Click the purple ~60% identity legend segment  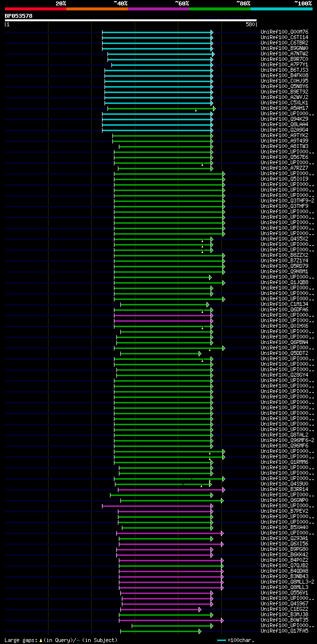[x=158, y=8]
